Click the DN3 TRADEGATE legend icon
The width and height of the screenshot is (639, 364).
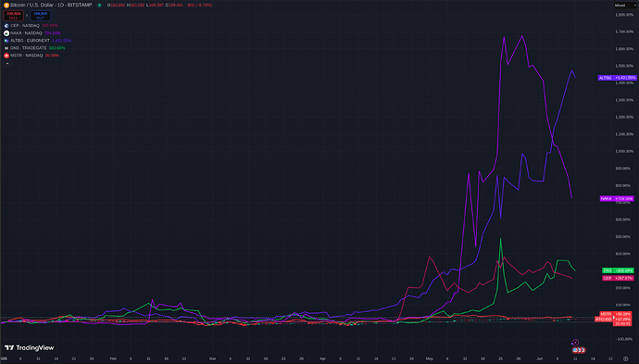(6, 48)
